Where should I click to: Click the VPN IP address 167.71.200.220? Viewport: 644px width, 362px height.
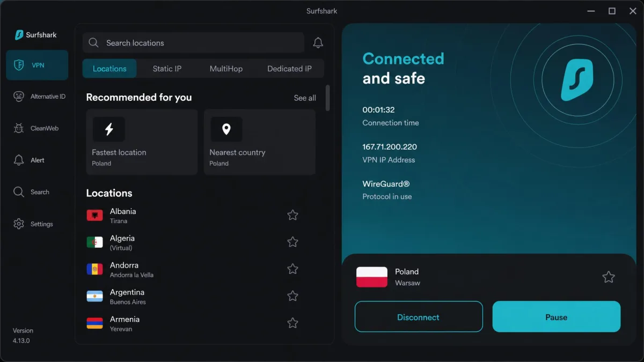(x=390, y=147)
